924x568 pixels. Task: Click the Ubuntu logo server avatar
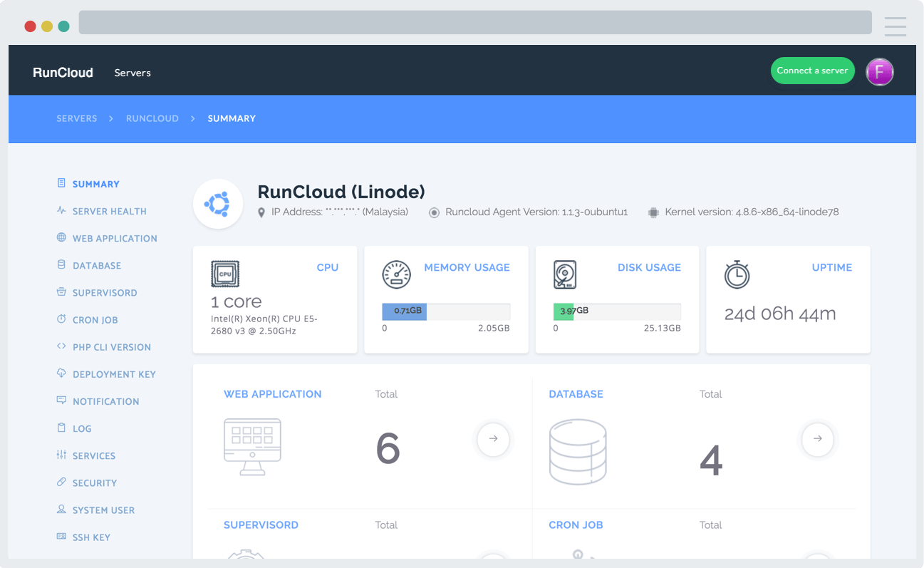[218, 204]
